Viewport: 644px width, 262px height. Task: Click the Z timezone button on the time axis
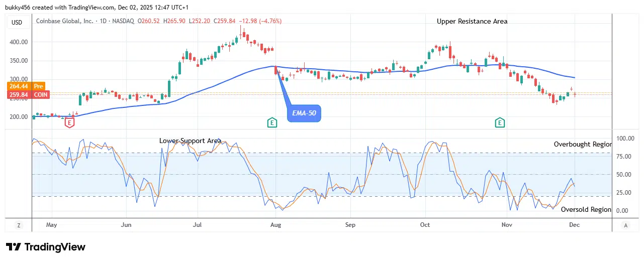tap(18, 225)
